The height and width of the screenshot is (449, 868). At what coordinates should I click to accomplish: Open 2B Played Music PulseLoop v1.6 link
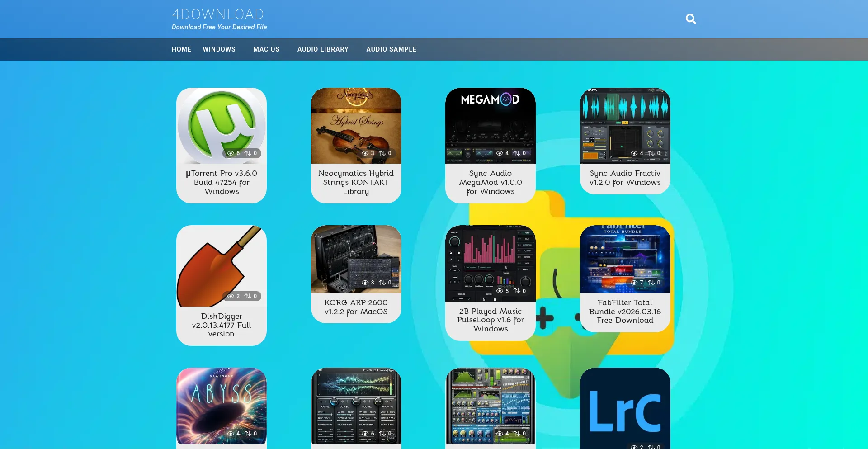pyautogui.click(x=491, y=320)
